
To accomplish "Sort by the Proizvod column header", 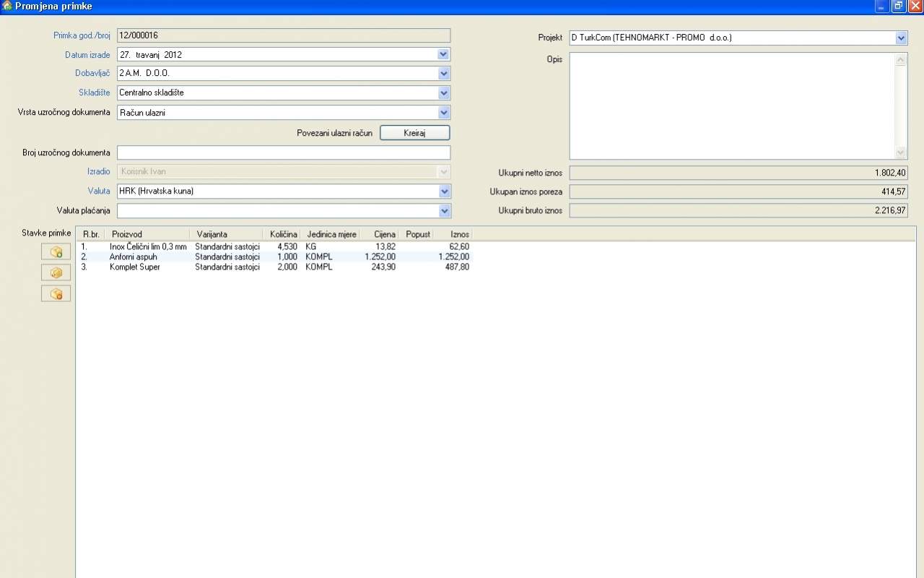I will 147,234.
